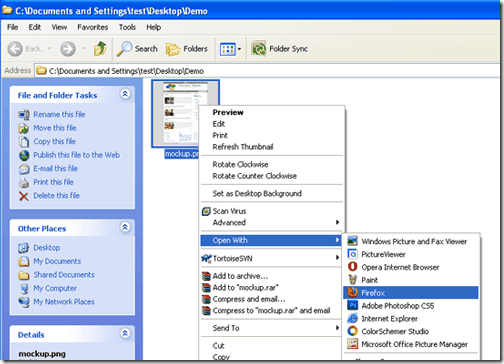Click the Back arrow toolbar icon
504x364 pixels.
click(x=15, y=49)
